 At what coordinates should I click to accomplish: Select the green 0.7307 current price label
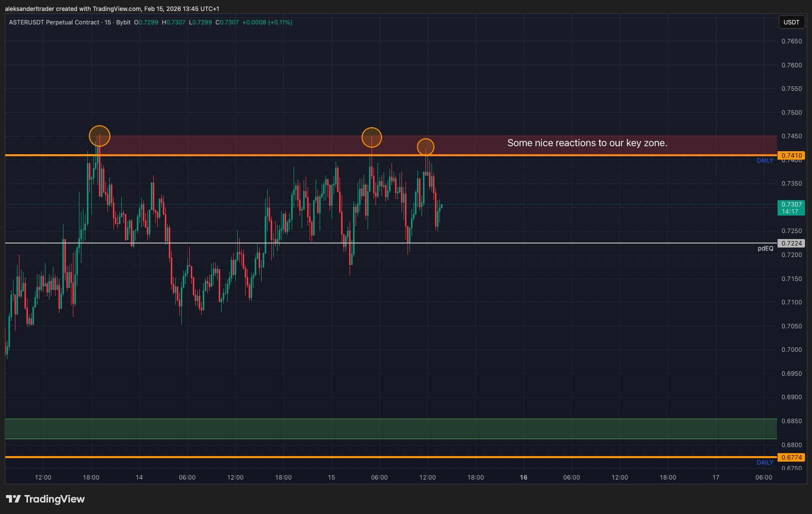pos(791,208)
